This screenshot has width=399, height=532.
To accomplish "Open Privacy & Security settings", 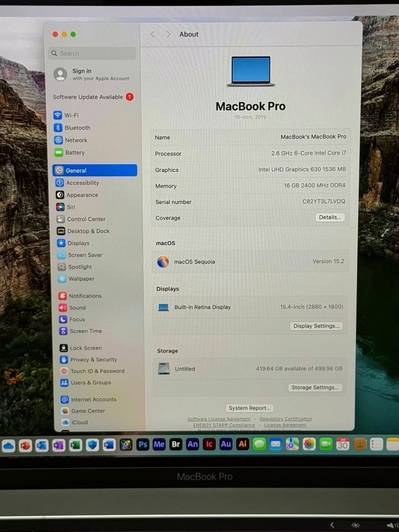I will [88, 359].
